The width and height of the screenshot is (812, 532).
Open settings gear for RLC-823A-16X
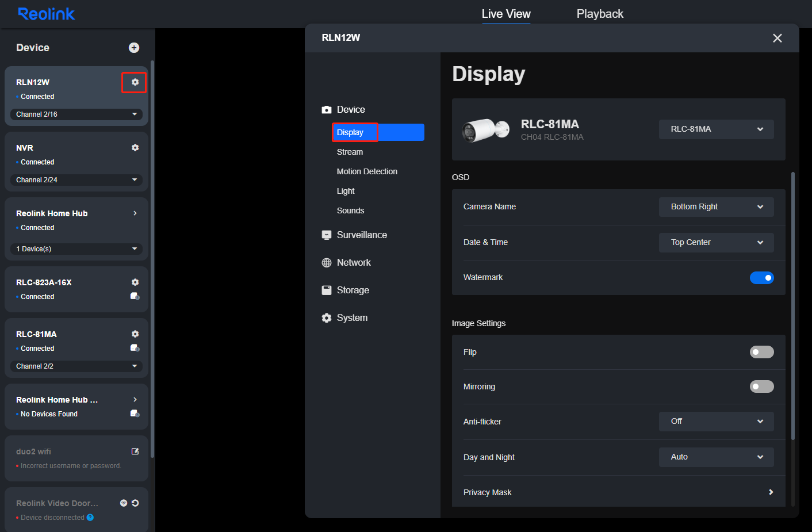[135, 282]
